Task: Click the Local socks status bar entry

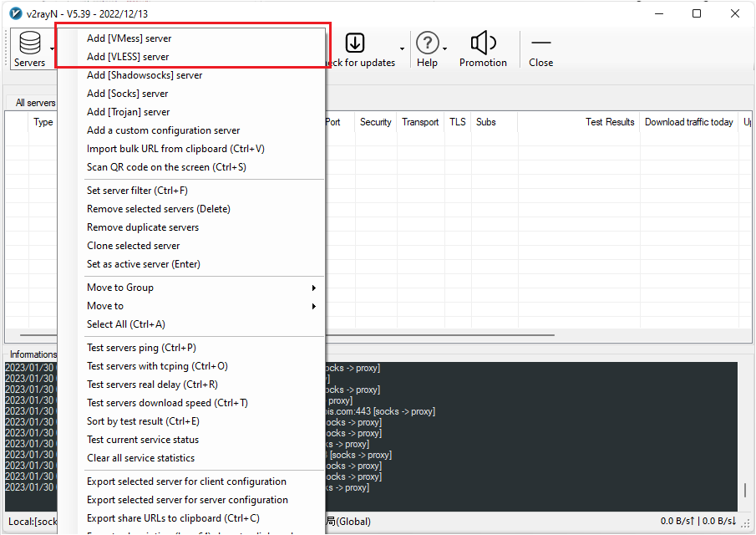Action: coord(33,522)
